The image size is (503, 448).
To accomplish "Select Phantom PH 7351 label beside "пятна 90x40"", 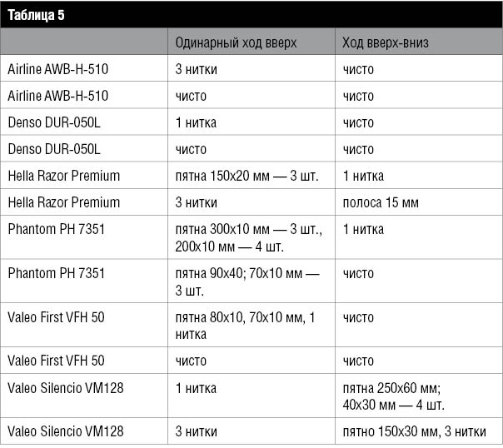I will point(56,273).
